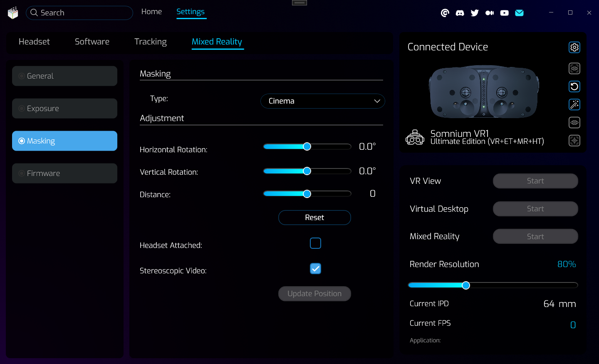Start VR View
599x364 pixels.
(x=535, y=181)
